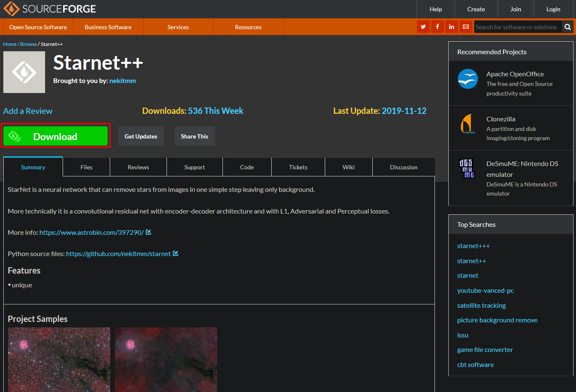Viewport: 576px width, 392px height.
Task: Click Login in the top bar
Action: pos(553,9)
